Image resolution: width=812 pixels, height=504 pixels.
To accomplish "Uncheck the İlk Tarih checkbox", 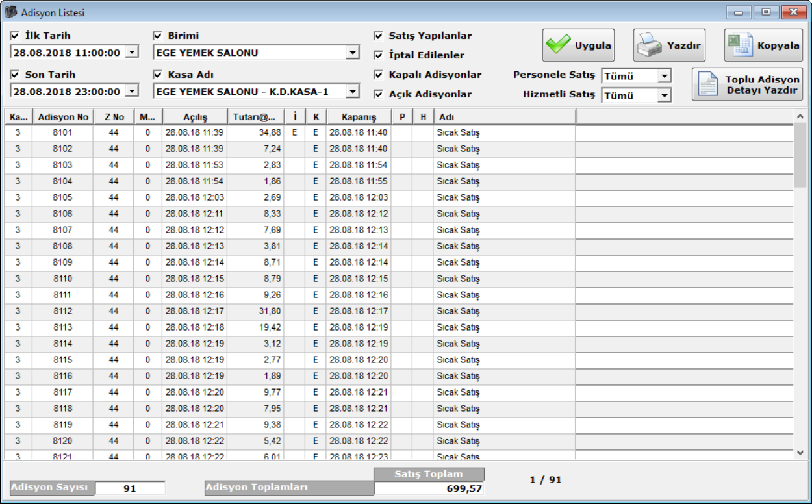I will click(15, 36).
